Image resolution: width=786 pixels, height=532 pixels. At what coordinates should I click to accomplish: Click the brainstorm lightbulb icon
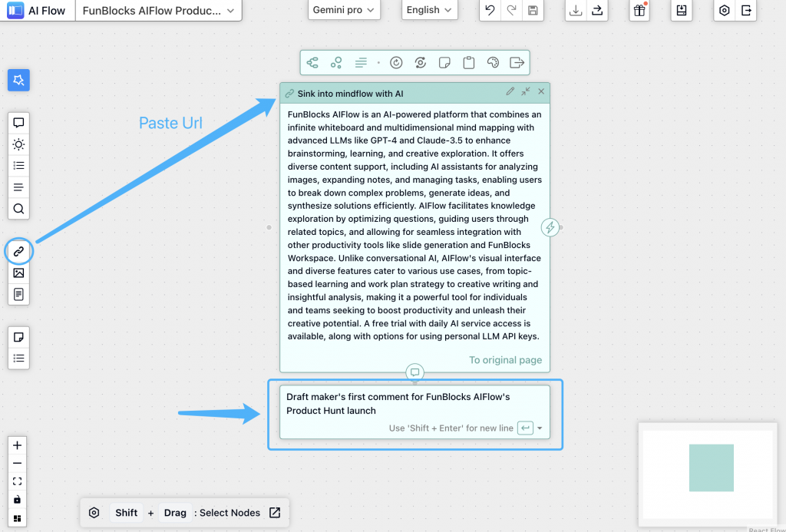(18, 144)
